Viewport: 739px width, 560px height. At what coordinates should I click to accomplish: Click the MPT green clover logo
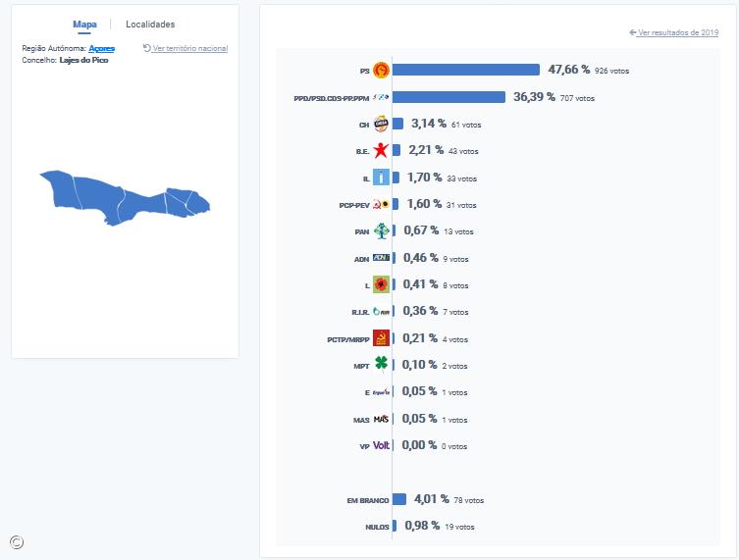381,365
